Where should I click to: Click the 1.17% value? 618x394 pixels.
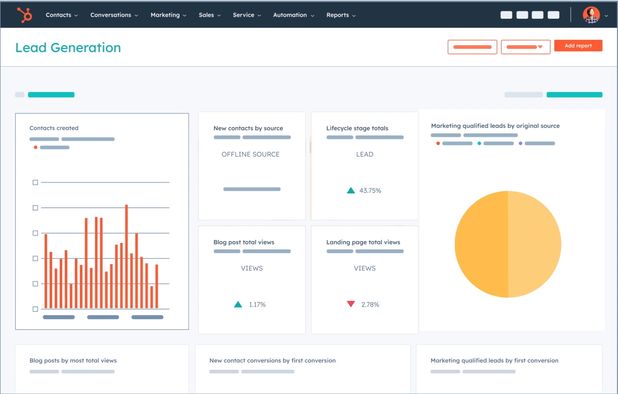[x=257, y=305]
